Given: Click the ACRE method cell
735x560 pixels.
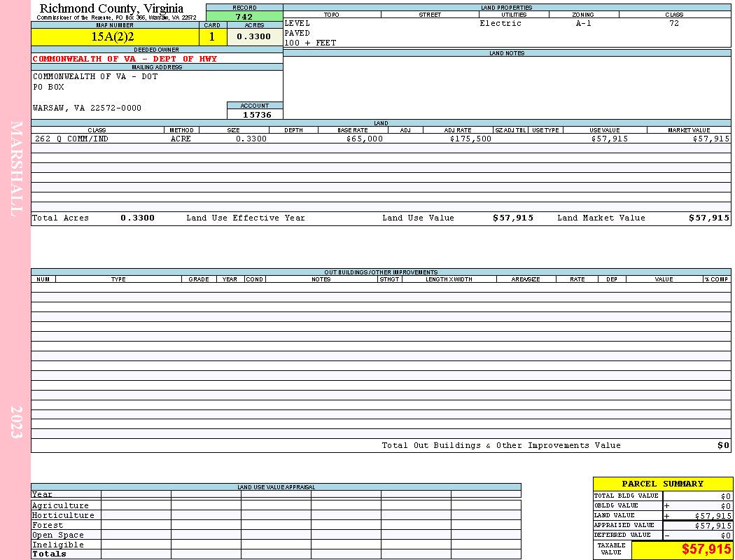Looking at the screenshot, I should 181,139.
